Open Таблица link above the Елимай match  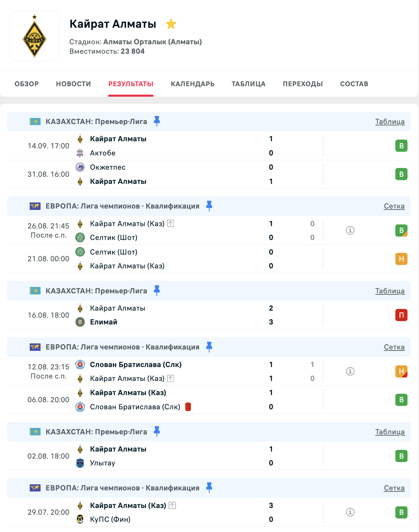tap(390, 291)
